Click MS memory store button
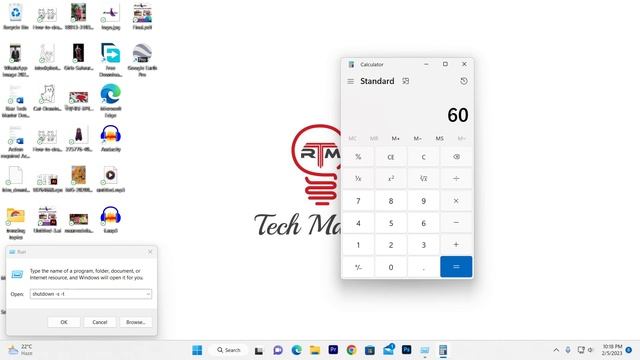This screenshot has height=360, width=640. coord(439,139)
